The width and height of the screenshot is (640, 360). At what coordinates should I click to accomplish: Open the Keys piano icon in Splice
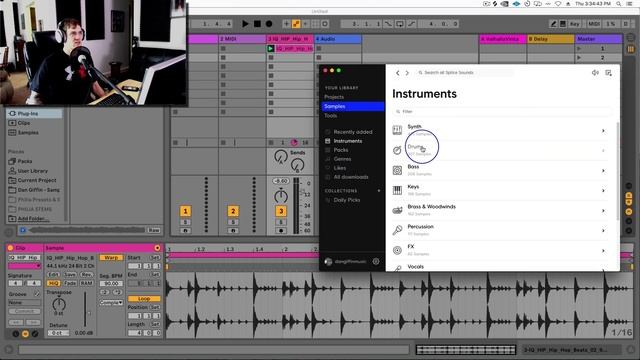tap(397, 190)
